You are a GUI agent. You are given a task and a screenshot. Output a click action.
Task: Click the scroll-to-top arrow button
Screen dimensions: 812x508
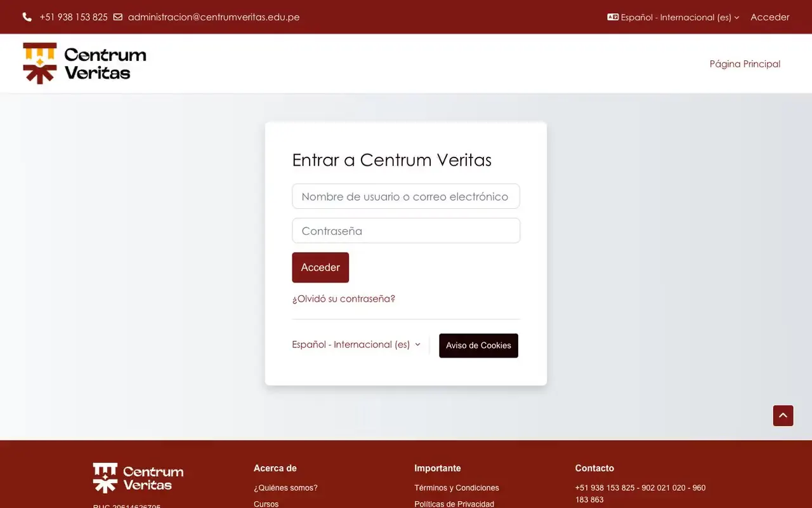tap(783, 416)
